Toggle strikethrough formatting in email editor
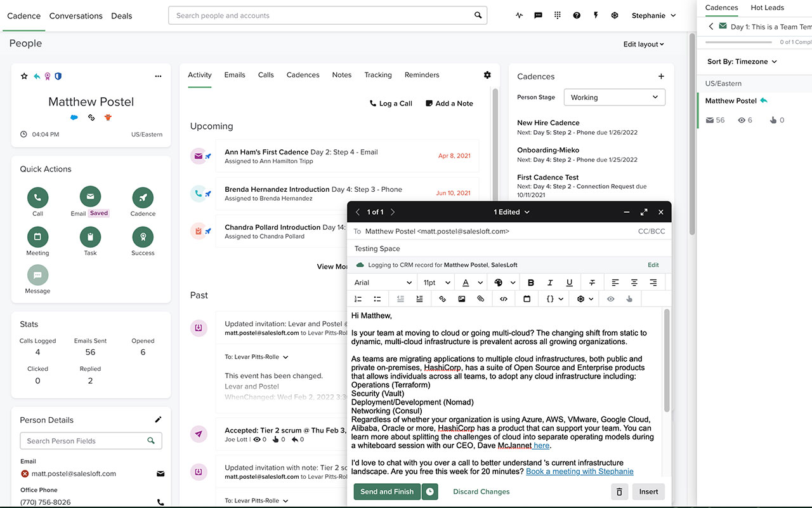 pos(592,283)
